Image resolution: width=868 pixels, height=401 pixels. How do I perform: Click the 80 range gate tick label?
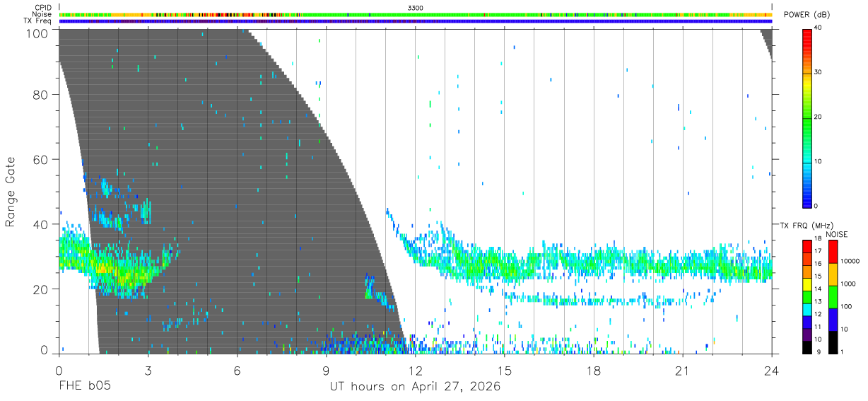click(41, 95)
